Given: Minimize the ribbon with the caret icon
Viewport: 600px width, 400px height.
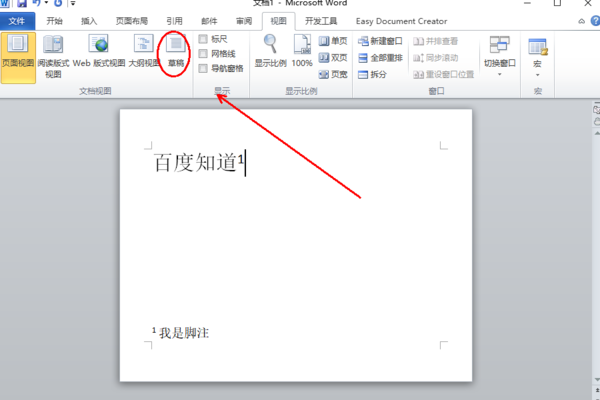Looking at the screenshot, I should 582,21.
